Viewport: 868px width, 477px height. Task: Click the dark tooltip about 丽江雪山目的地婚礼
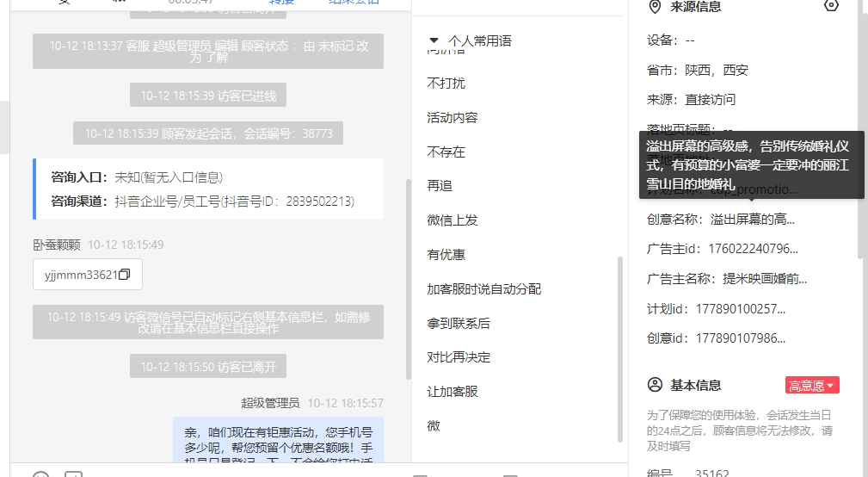pos(751,164)
